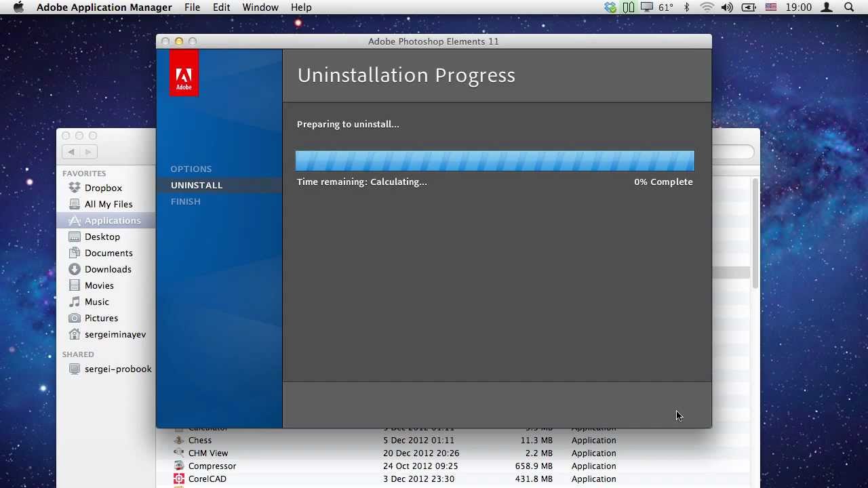Viewport: 868px width, 488px height.
Task: Open the Adobe Application Manager menu
Action: pyautogui.click(x=104, y=7)
